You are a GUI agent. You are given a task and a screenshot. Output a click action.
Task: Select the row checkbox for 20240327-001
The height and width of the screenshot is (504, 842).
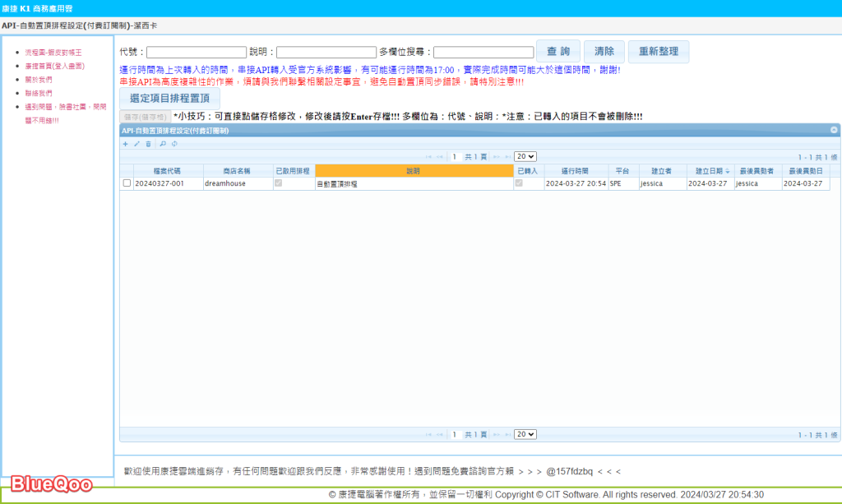coord(127,183)
